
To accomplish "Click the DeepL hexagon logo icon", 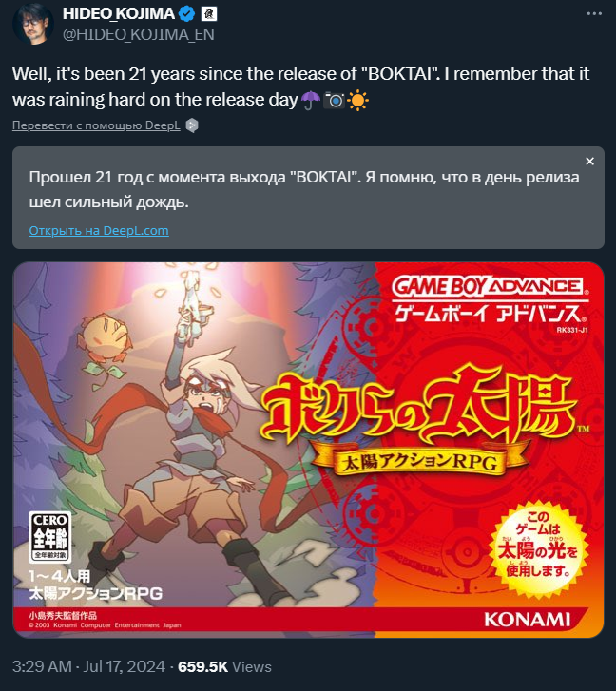I will pos(192,125).
